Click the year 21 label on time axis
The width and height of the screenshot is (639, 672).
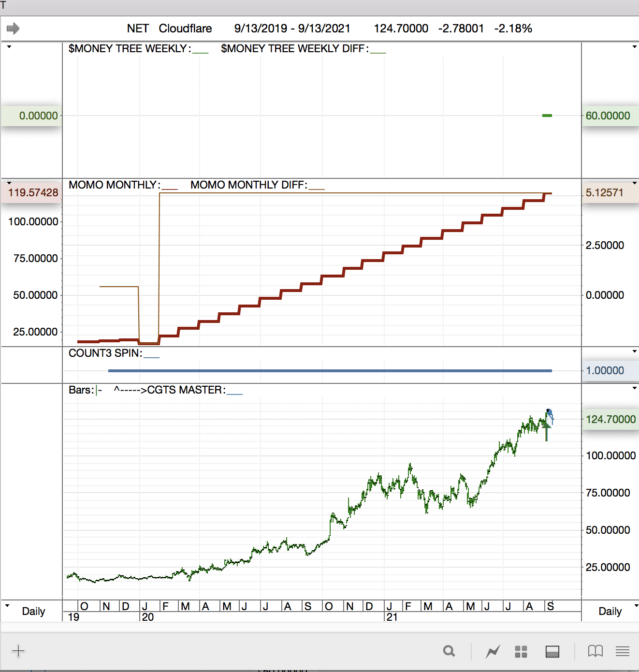coord(392,617)
